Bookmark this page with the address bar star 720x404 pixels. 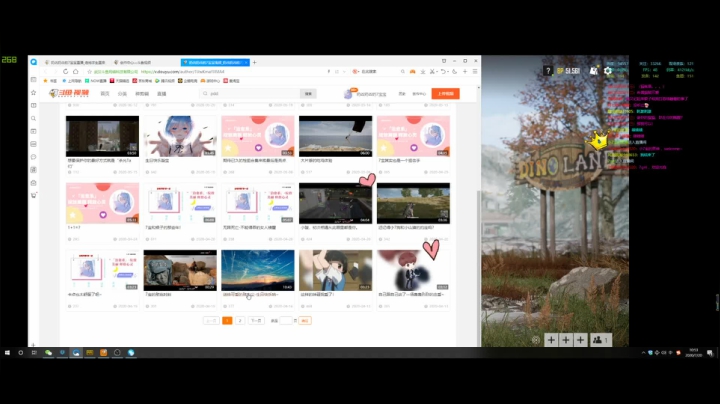pyautogui.click(x=90, y=72)
